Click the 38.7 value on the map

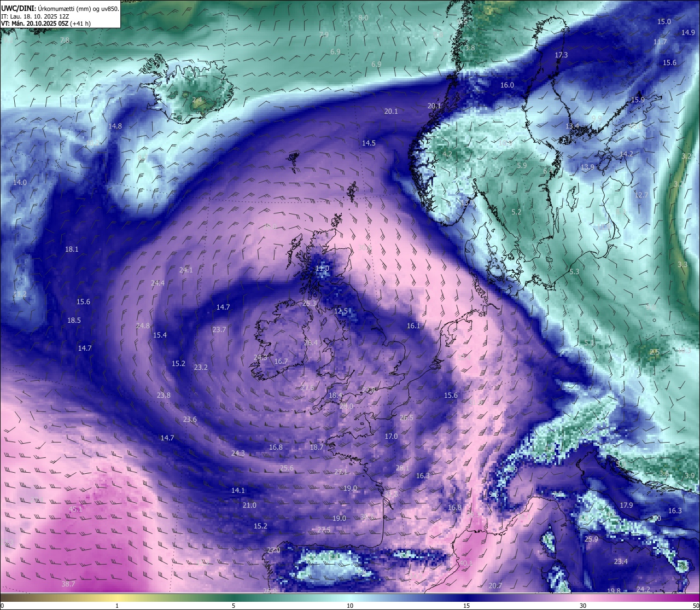tap(68, 584)
